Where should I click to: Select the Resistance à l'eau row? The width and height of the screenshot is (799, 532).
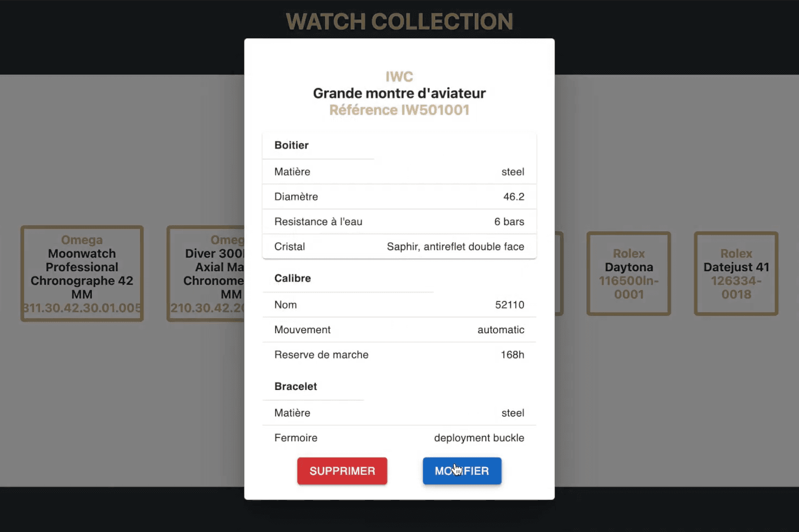[x=399, y=221]
